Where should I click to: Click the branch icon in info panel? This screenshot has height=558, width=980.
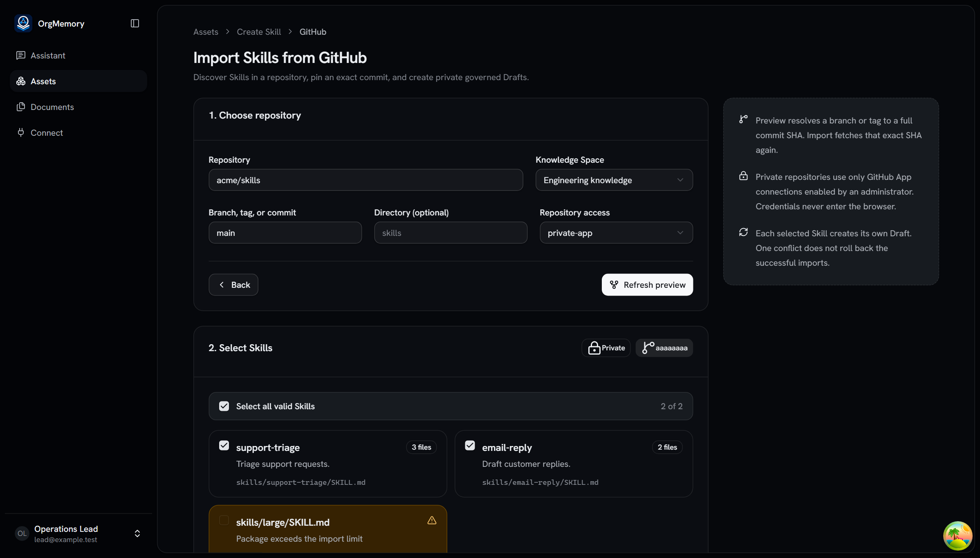coord(743,119)
